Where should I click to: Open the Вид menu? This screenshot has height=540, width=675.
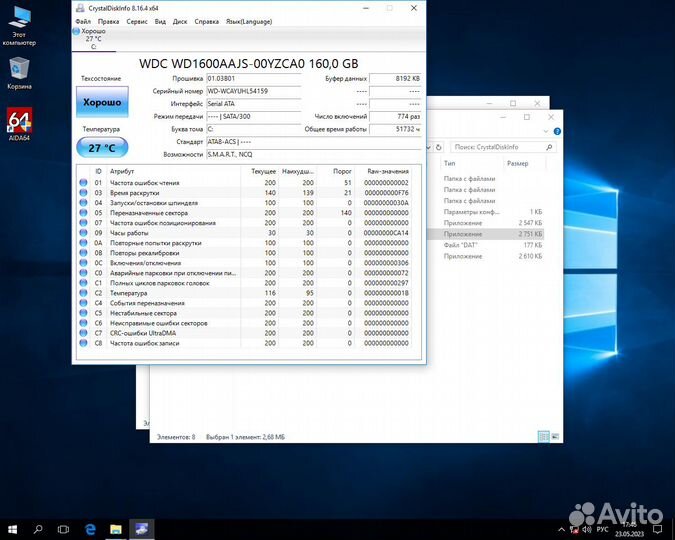pyautogui.click(x=160, y=22)
